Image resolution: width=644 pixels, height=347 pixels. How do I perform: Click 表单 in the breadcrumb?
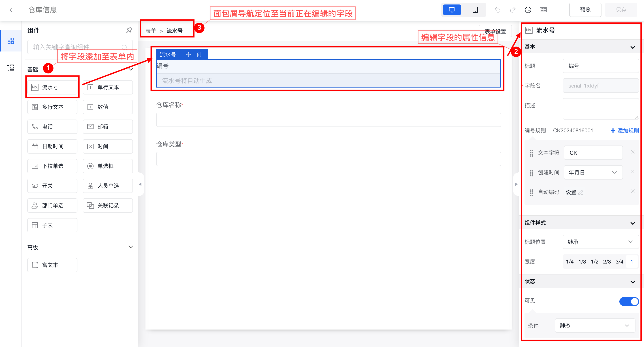[151, 31]
